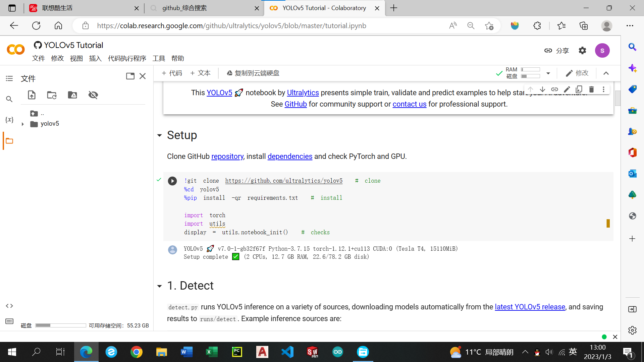
Task: Click the 复制到云端硬盘 button
Action: 253,73
